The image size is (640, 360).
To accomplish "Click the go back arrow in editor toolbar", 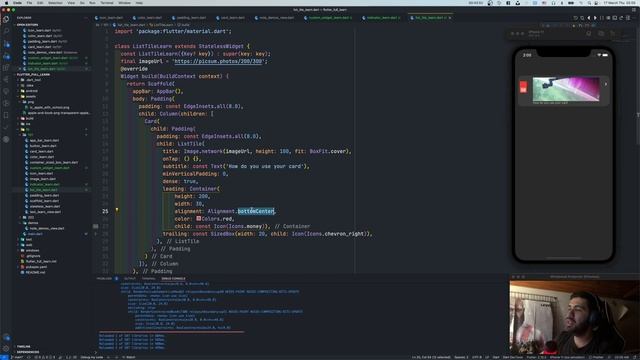I will coord(589,18).
